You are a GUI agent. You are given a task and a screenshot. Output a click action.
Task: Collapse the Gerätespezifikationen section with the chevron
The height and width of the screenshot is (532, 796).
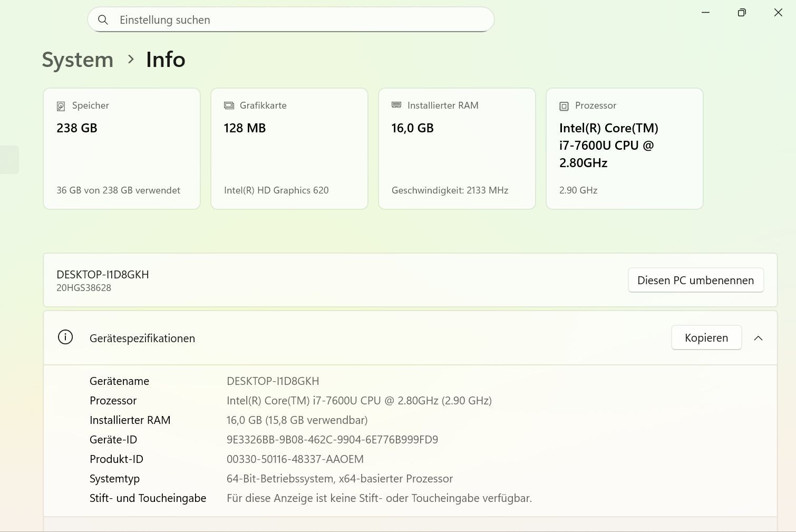758,338
